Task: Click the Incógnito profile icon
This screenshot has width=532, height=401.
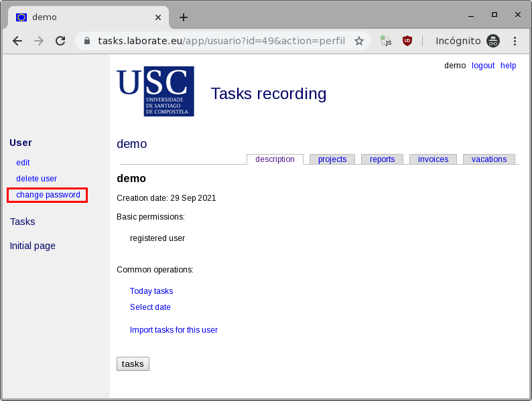Action: (493, 41)
